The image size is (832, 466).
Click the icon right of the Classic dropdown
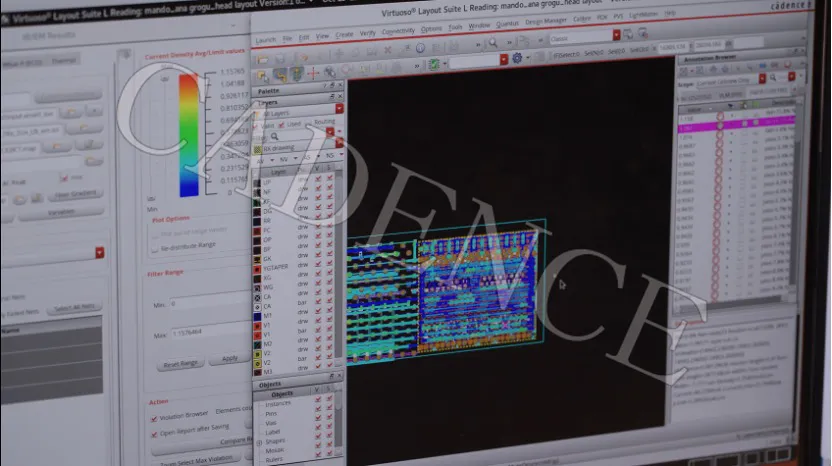[628, 35]
